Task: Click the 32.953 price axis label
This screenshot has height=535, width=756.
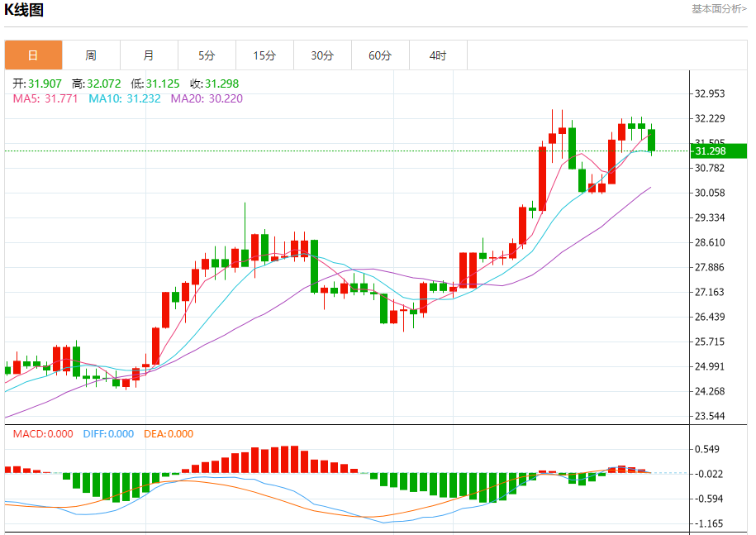Action: [710, 93]
